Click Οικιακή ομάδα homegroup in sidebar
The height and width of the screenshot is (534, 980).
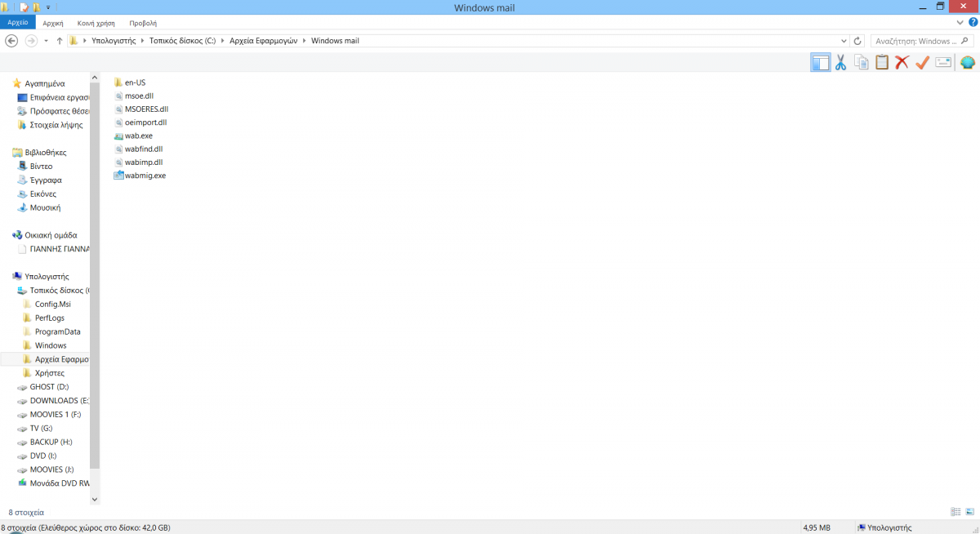[x=45, y=235]
